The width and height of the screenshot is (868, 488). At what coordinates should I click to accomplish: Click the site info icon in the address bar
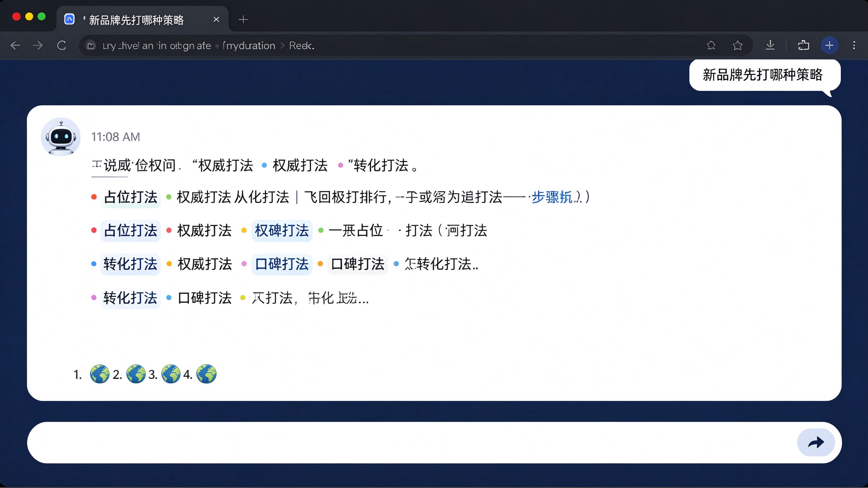point(91,45)
